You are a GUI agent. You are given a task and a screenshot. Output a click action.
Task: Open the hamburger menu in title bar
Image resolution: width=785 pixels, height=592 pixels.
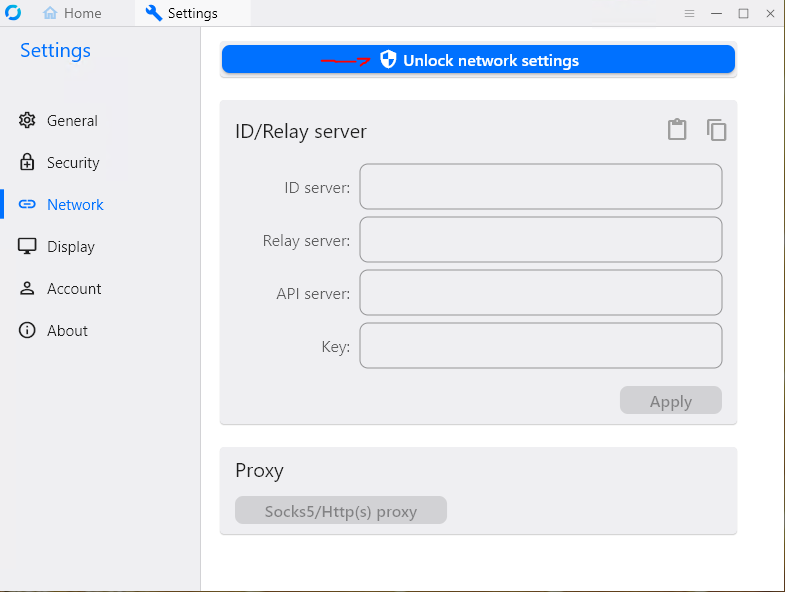point(689,14)
